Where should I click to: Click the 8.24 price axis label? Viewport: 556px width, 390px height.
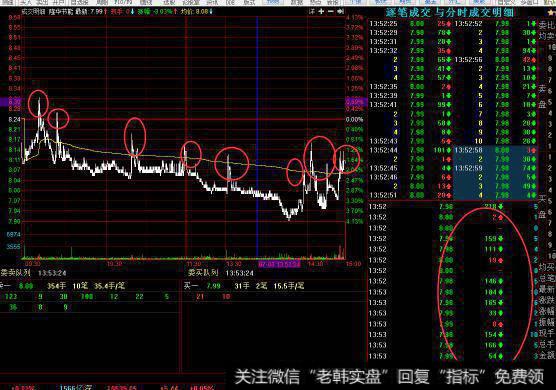pyautogui.click(x=15, y=119)
